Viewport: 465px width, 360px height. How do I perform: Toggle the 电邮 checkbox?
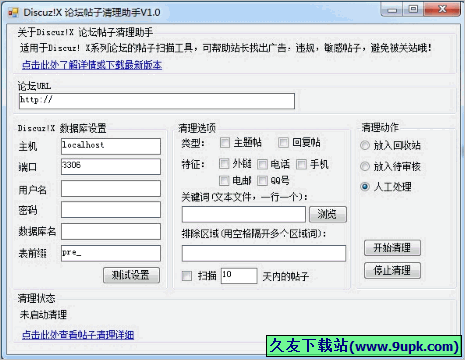point(224,181)
